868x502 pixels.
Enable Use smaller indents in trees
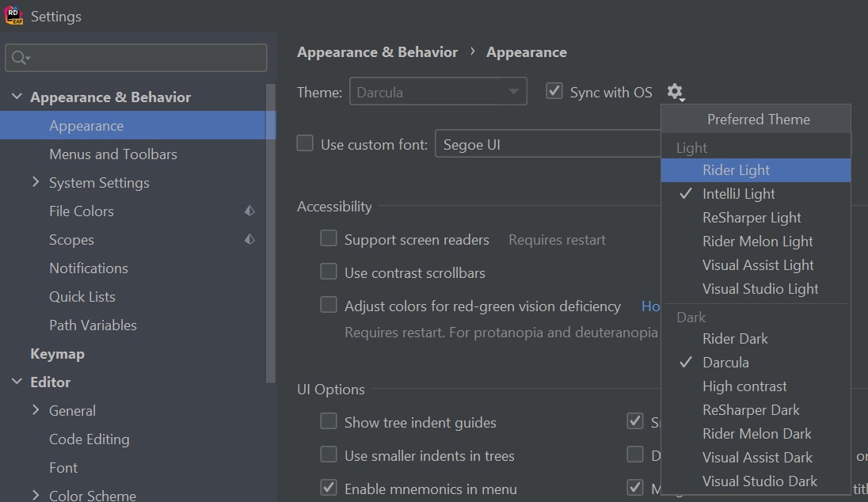pos(328,454)
